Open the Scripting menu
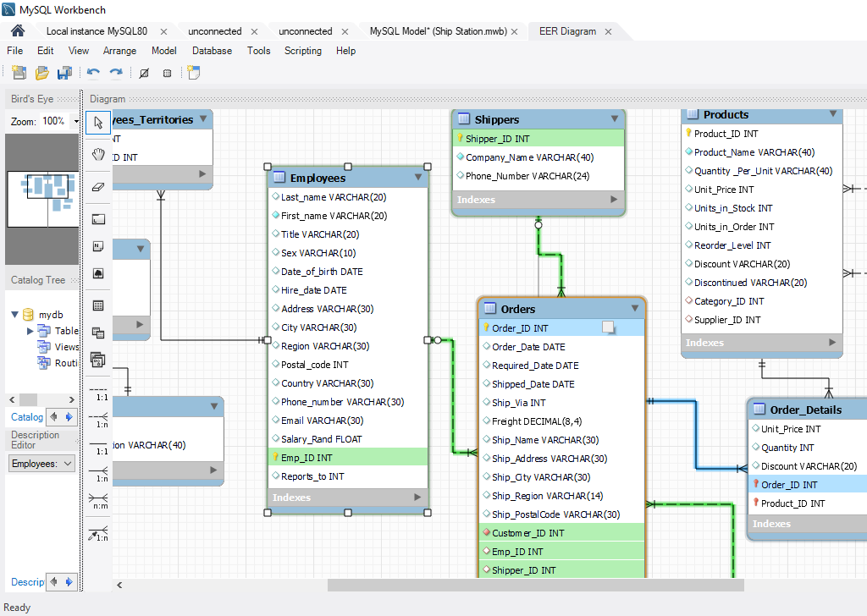867x616 pixels. point(303,51)
